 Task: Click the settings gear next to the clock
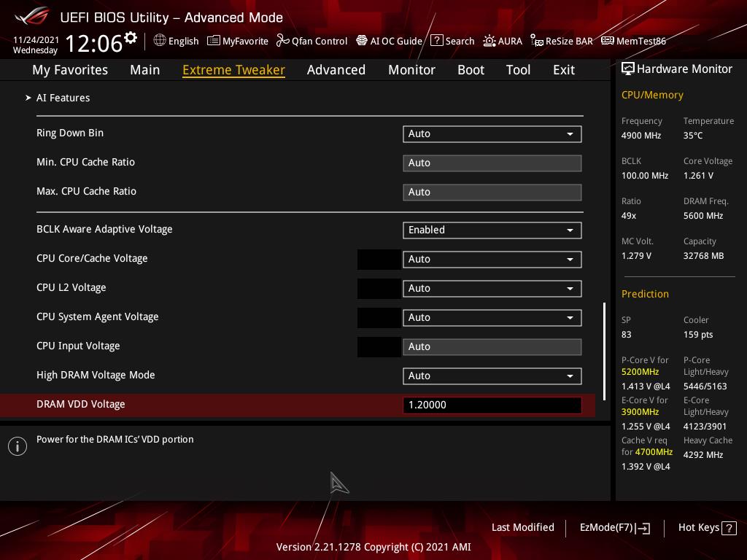[x=131, y=38]
